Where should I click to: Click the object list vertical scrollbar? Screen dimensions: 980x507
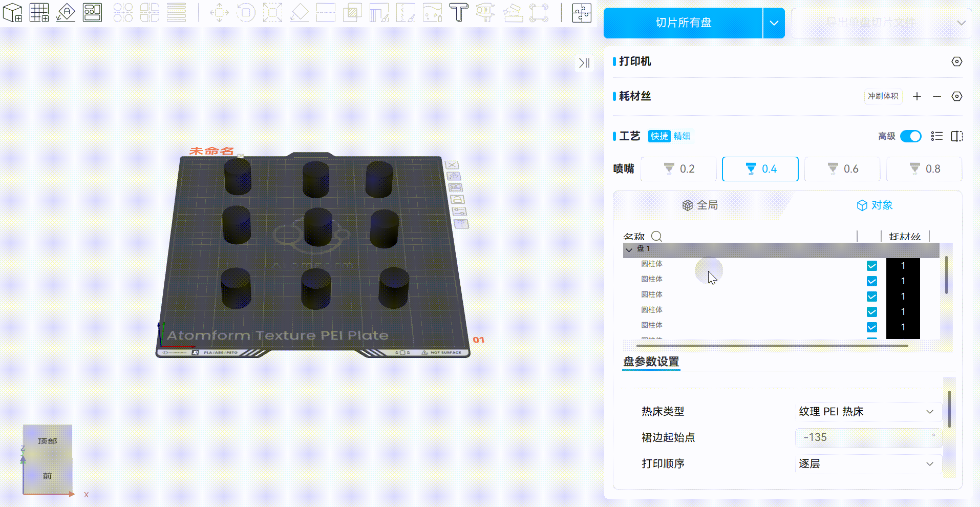click(x=946, y=275)
